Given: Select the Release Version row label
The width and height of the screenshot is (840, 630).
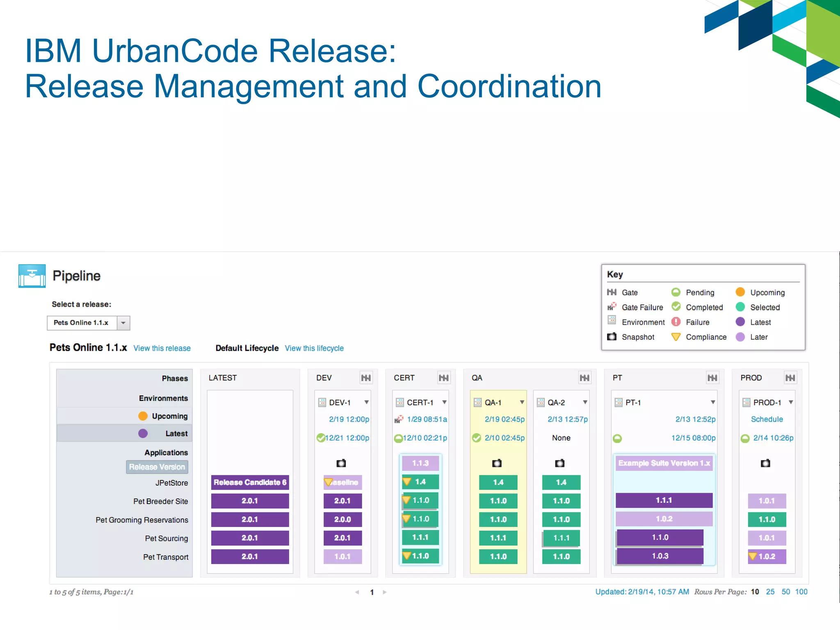Looking at the screenshot, I should [157, 467].
